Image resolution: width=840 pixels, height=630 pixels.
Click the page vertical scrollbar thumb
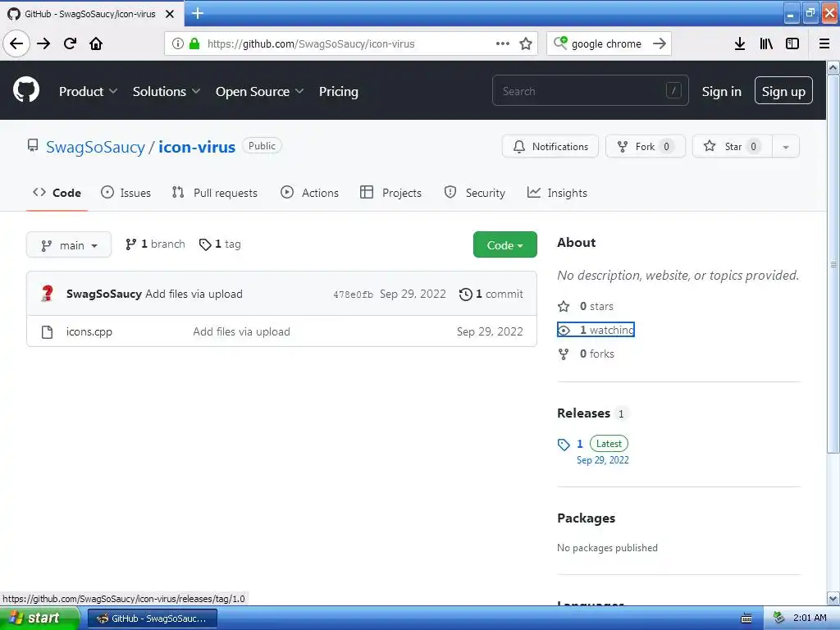(833, 263)
